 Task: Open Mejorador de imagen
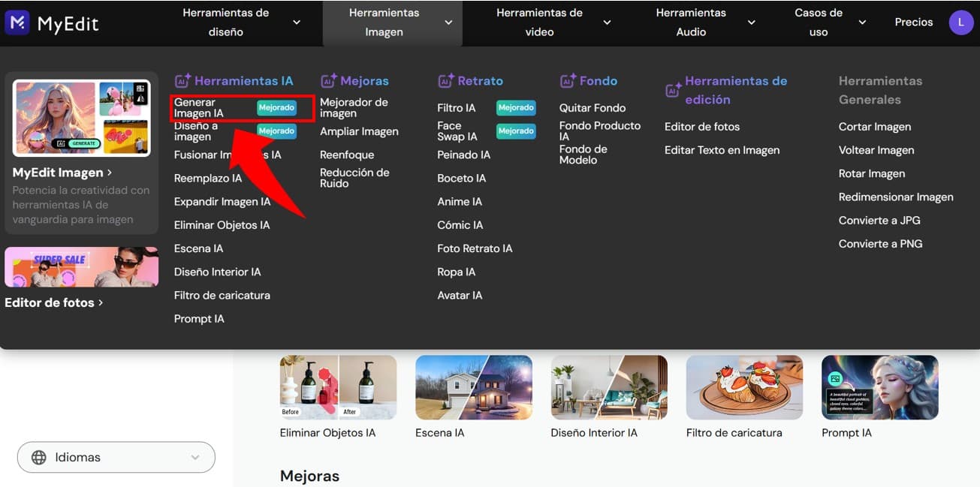354,108
